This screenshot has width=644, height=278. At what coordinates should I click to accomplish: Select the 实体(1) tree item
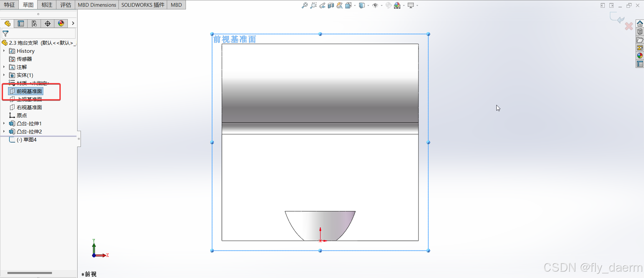[x=21, y=75]
